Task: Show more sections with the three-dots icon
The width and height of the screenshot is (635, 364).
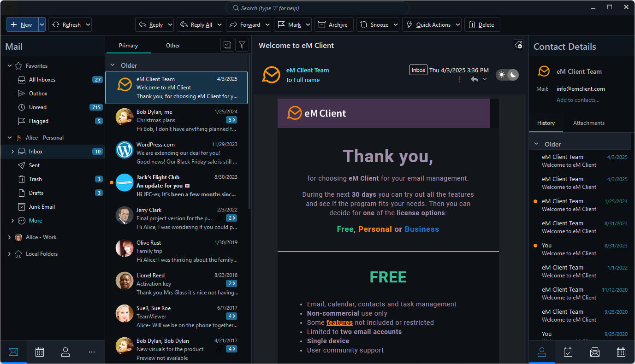Action: click(92, 352)
